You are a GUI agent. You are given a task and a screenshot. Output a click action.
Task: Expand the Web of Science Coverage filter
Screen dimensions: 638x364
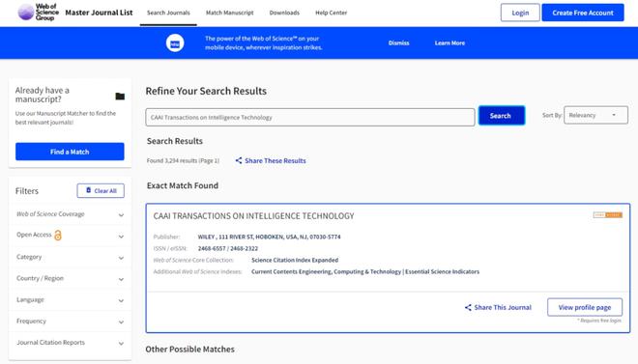click(x=70, y=214)
